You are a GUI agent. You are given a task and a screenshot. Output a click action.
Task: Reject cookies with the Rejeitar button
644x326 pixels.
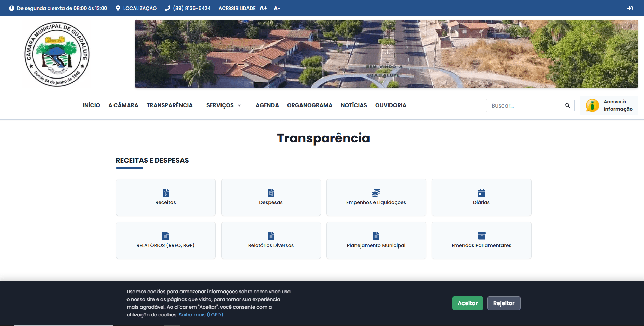504,303
